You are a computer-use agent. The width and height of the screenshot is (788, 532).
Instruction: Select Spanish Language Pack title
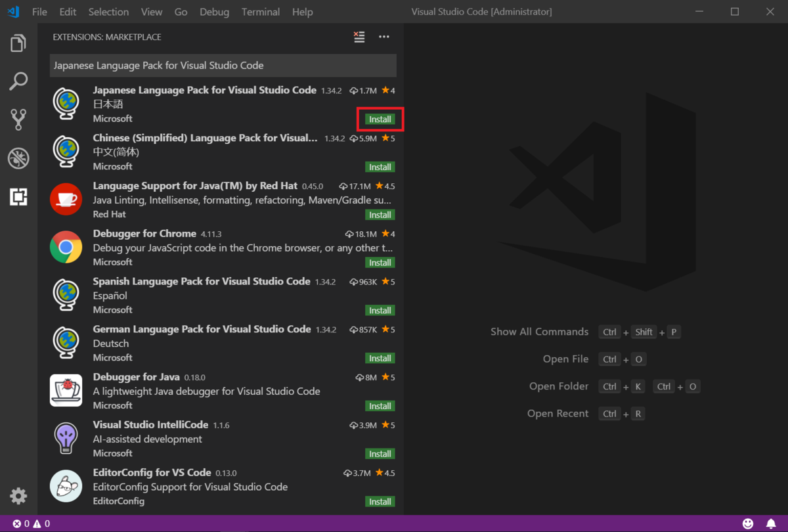[202, 281]
